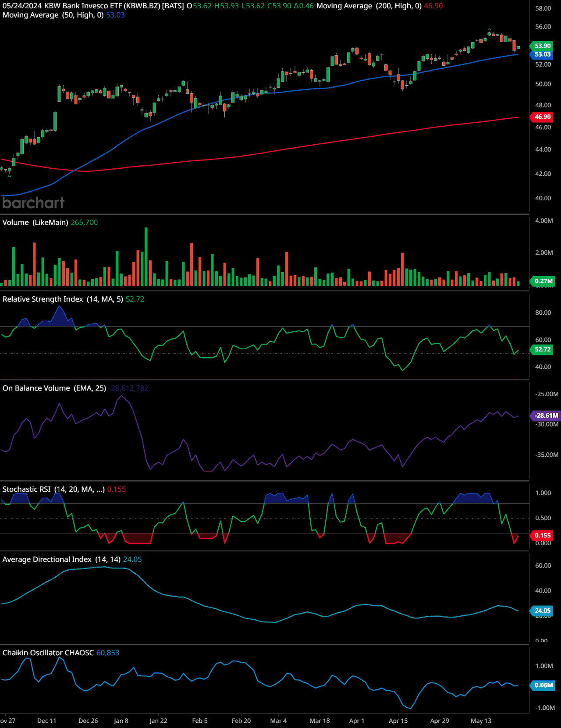Click the blue 53.03 moving average badge
Image resolution: width=561 pixels, height=728 pixels.
point(542,54)
